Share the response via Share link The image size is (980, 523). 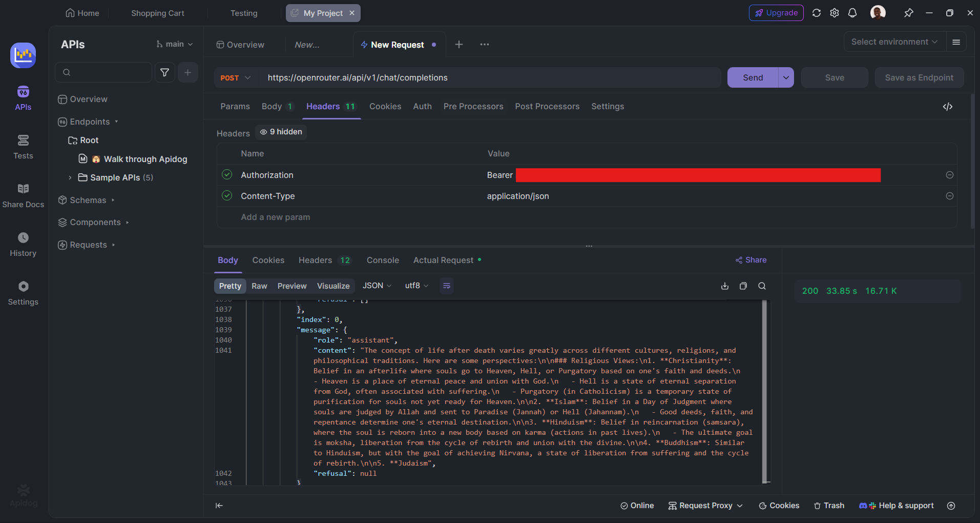click(x=751, y=260)
